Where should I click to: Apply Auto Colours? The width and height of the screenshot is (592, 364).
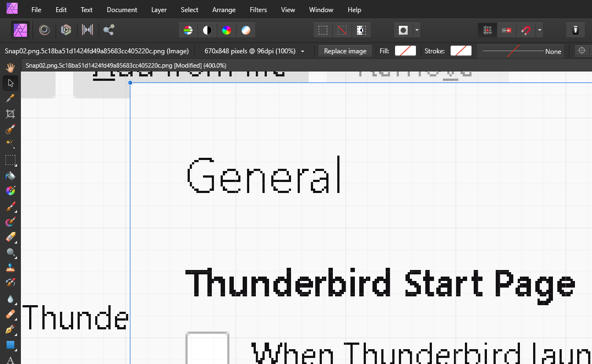227,31
